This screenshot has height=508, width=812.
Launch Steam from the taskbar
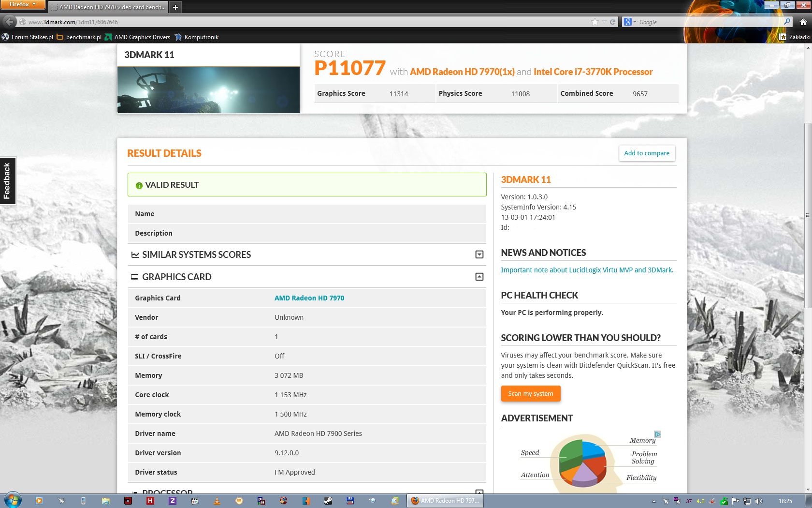pos(328,501)
